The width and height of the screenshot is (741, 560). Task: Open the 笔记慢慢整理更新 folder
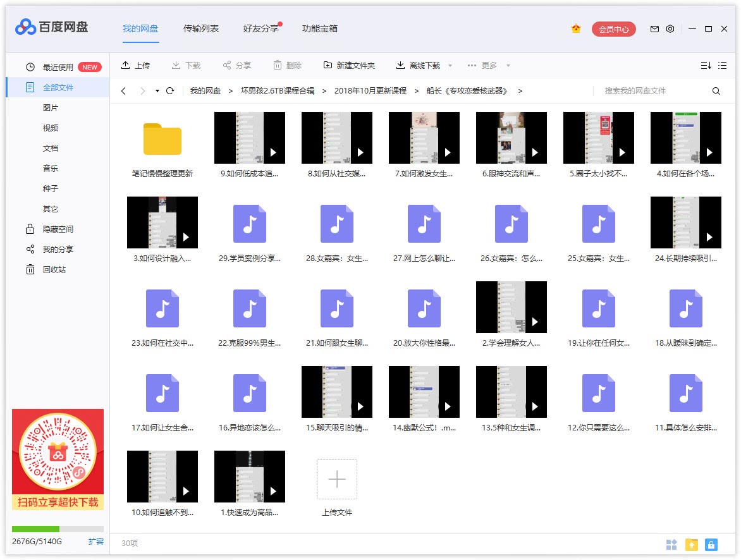162,139
